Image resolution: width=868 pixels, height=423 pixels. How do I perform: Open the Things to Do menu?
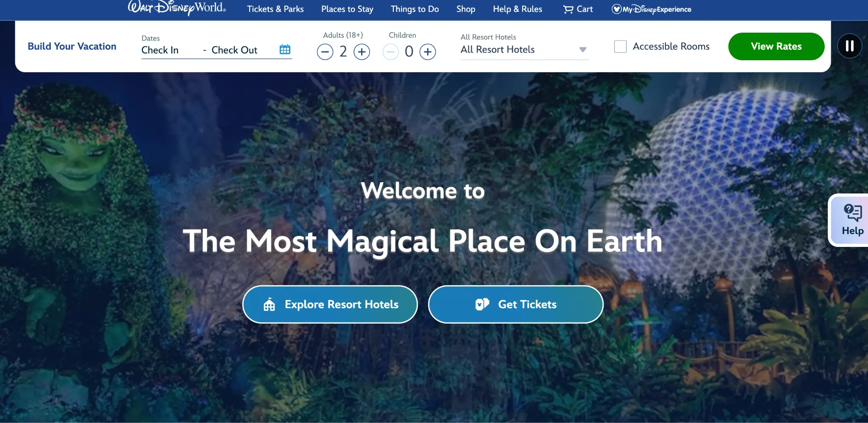coord(415,9)
